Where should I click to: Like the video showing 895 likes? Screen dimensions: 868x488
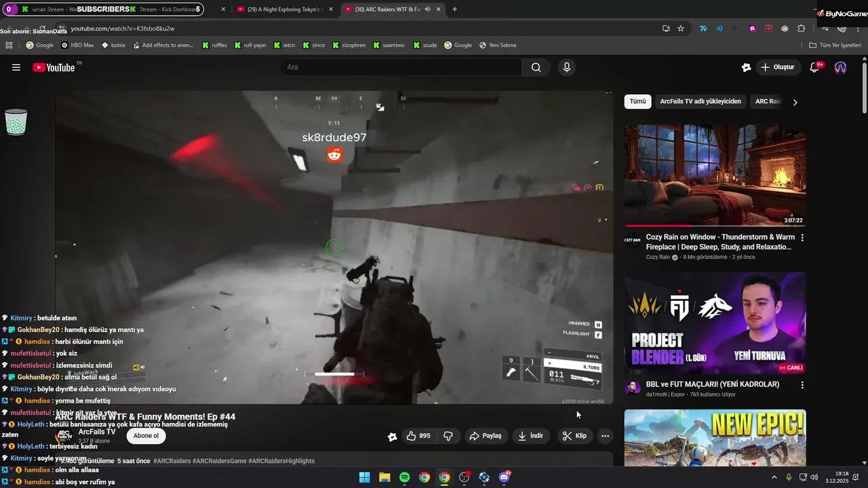[x=418, y=436]
